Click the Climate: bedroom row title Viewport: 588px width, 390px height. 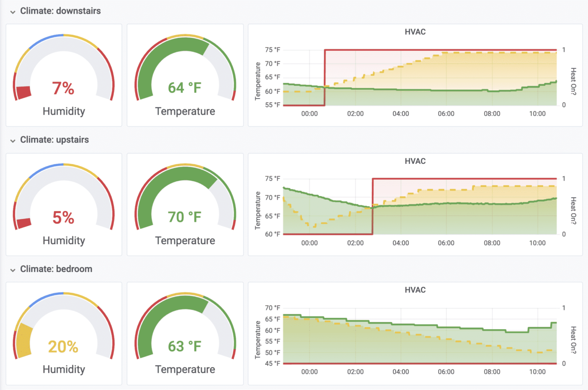click(x=56, y=269)
